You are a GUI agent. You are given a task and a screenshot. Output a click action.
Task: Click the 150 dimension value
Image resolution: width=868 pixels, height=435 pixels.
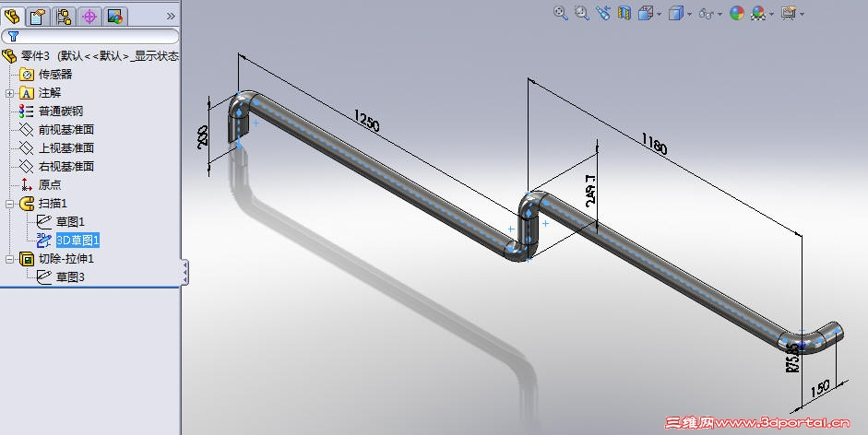820,389
